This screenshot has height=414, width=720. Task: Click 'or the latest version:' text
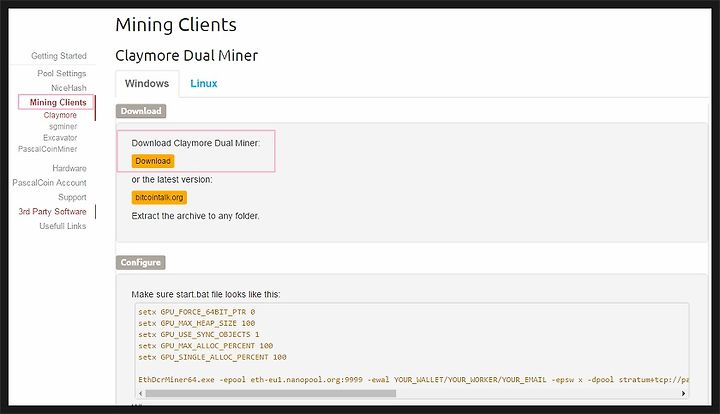172,179
